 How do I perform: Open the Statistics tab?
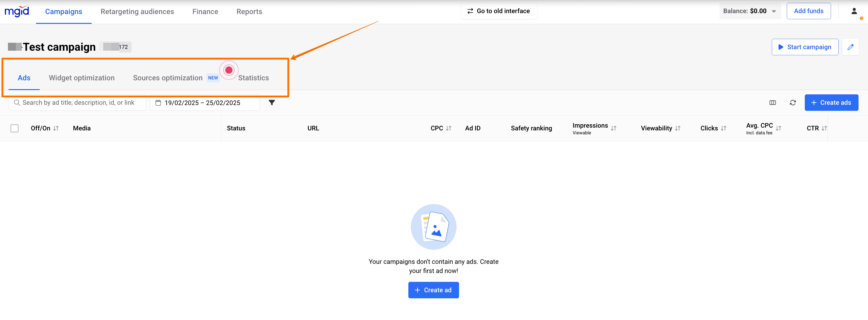(253, 78)
